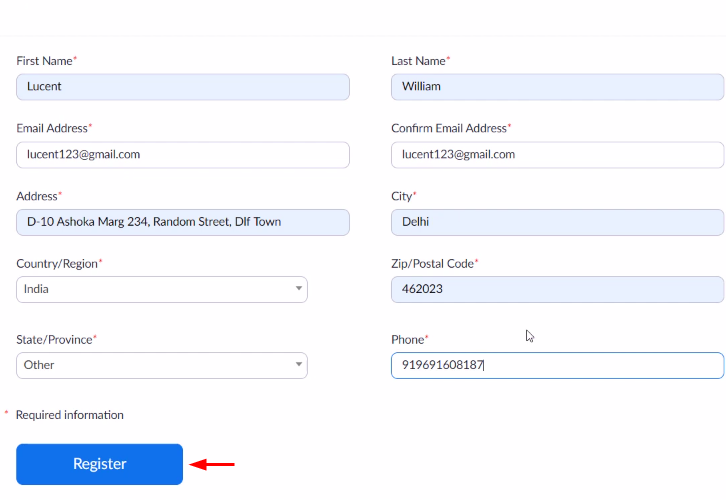Screen dimensions: 726x500
Task: Click the Last Name label
Action: (x=418, y=61)
